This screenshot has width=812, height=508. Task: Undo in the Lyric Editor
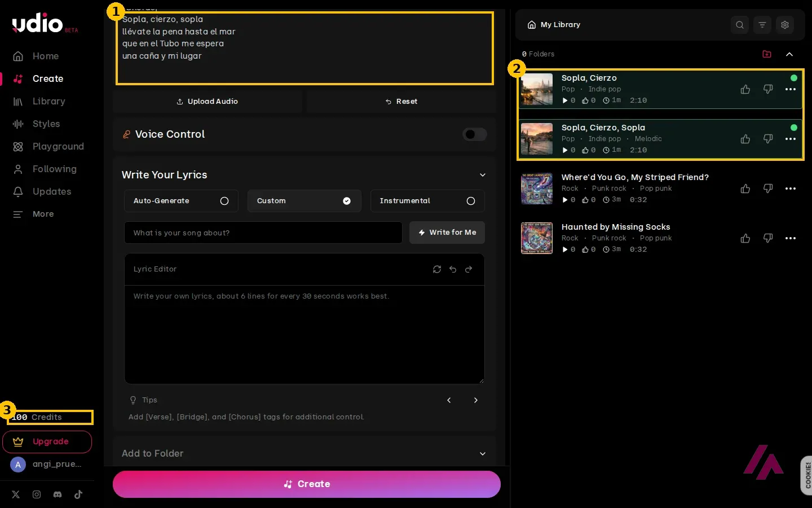pyautogui.click(x=453, y=269)
